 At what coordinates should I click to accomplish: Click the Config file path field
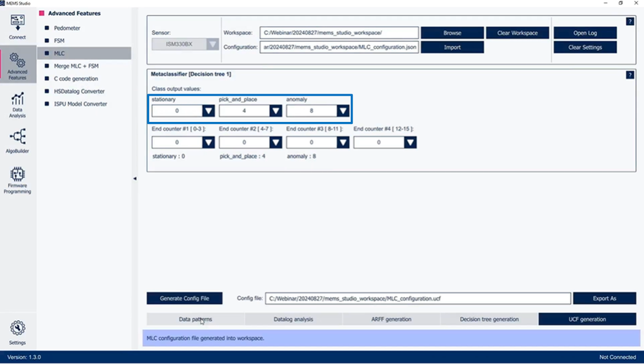418,298
